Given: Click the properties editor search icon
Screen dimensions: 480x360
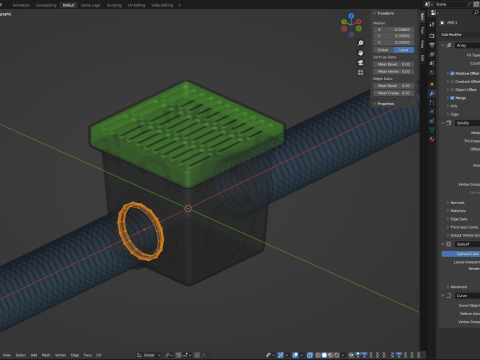Looking at the screenshot, I should pyautogui.click(x=476, y=13).
